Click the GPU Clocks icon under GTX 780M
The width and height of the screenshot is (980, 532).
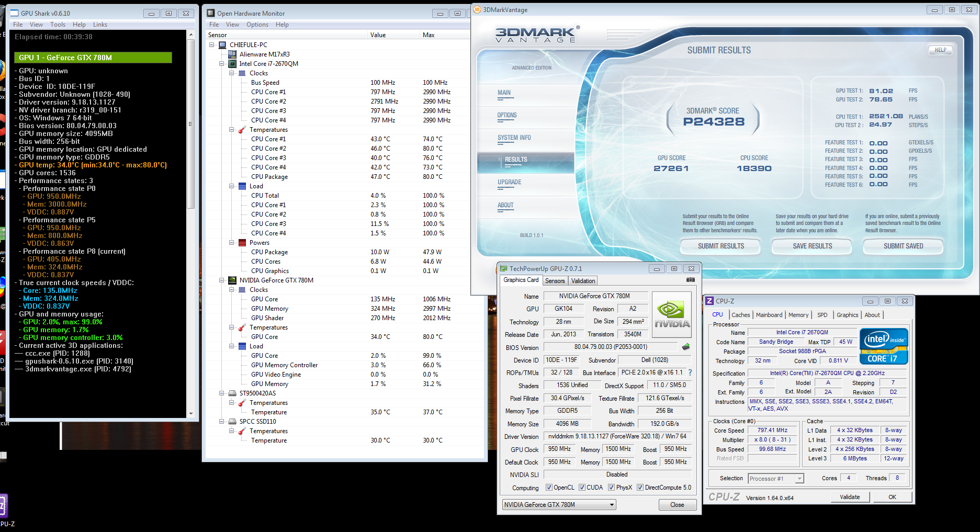click(x=242, y=290)
